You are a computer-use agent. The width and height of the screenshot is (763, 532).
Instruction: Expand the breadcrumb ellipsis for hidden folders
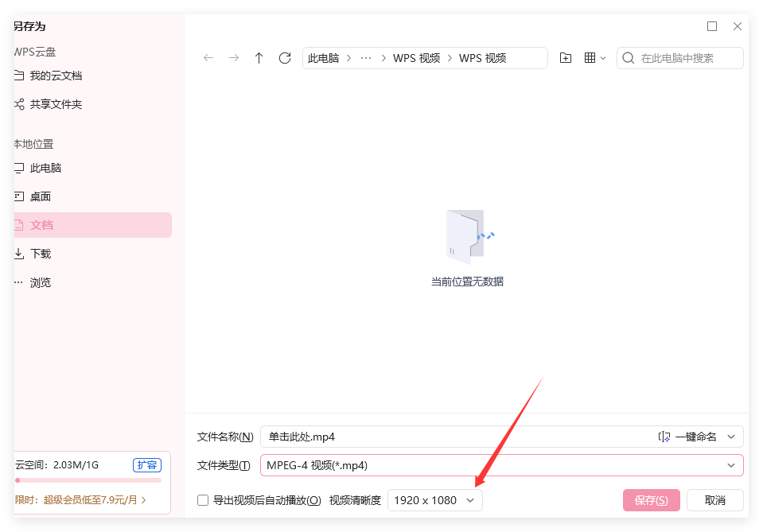(x=365, y=57)
